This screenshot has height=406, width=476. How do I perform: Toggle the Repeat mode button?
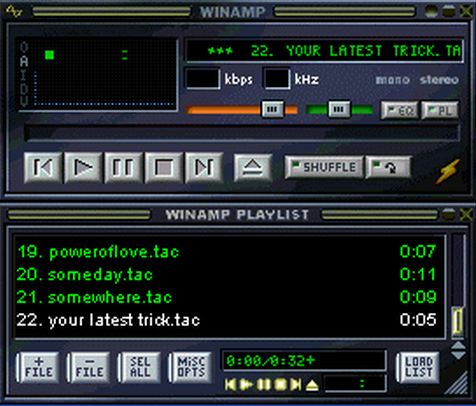[x=388, y=167]
